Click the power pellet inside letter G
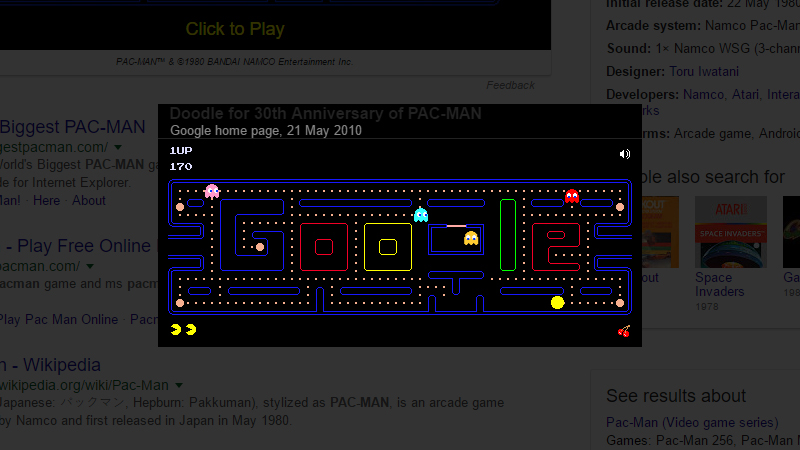 coord(260,247)
